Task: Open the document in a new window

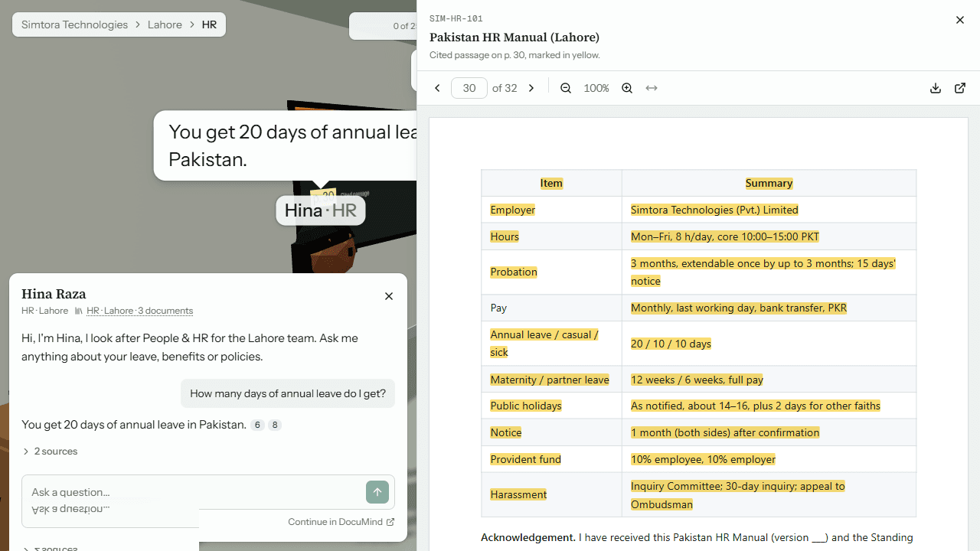Action: coord(960,88)
